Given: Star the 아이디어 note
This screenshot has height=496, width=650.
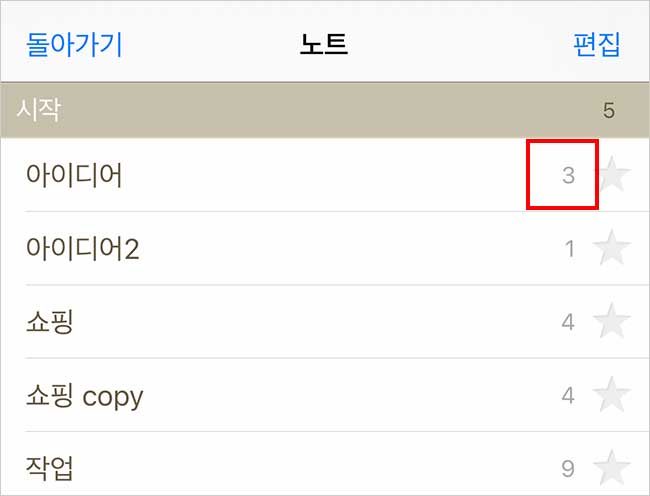Looking at the screenshot, I should tap(612, 176).
